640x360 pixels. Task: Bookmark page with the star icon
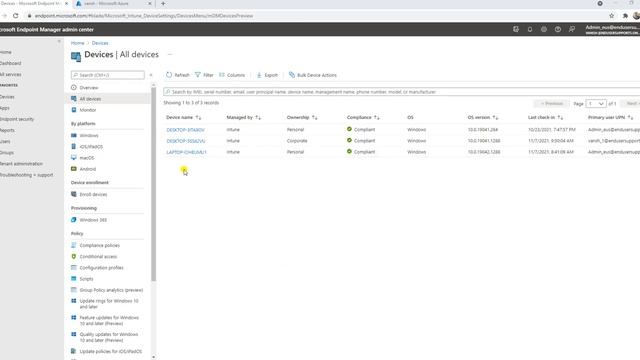click(611, 16)
